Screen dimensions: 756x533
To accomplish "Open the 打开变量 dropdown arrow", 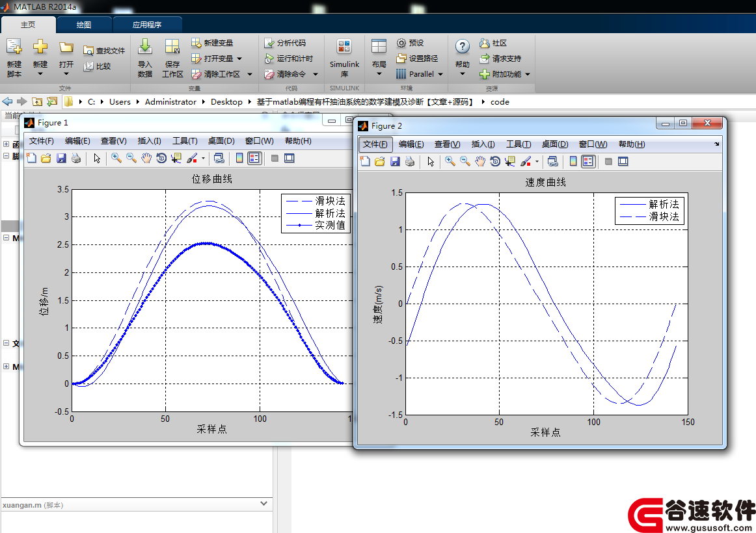I will click(x=239, y=58).
